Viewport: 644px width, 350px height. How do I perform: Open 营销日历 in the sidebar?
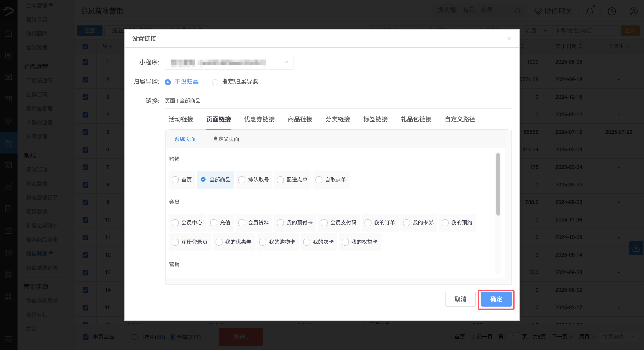coord(37,20)
